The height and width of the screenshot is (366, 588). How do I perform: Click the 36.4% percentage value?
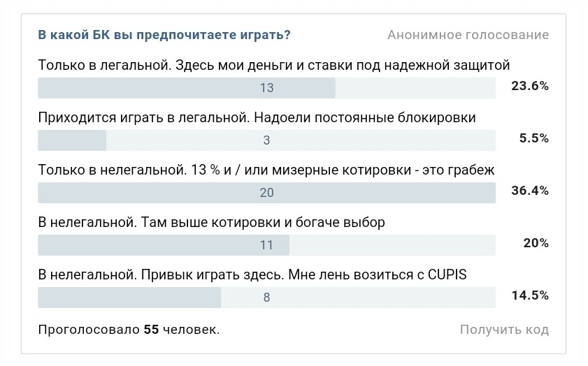click(530, 191)
